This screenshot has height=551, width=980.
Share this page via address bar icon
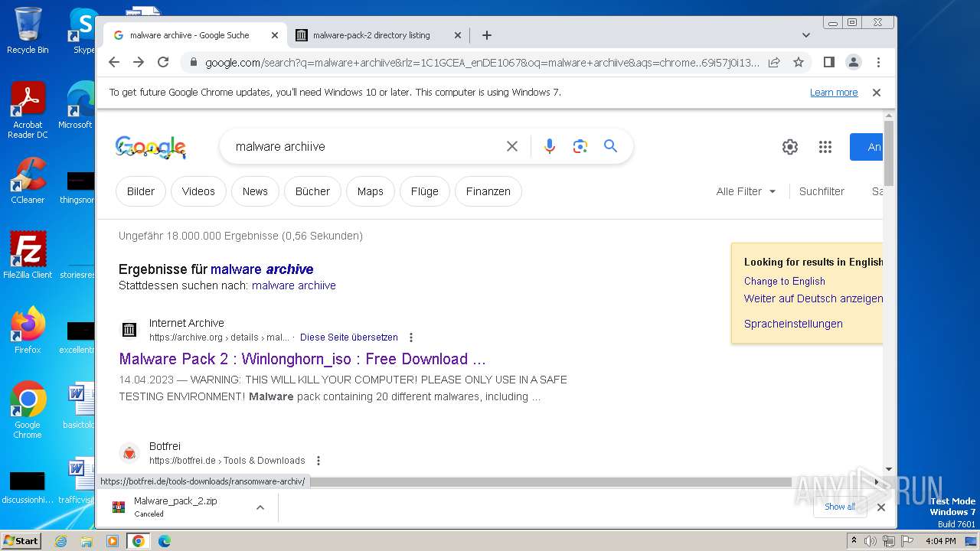pyautogui.click(x=774, y=62)
